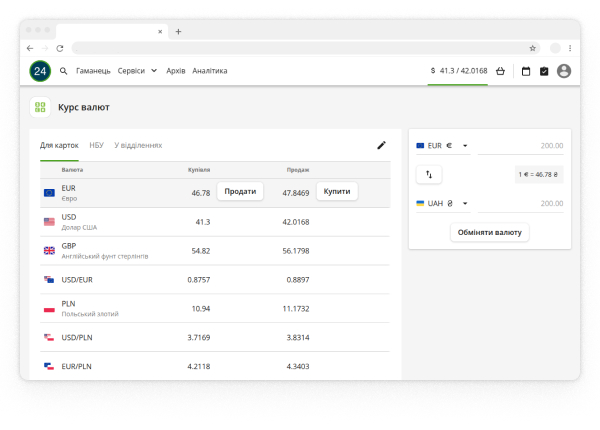Image resolution: width=600 pixels, height=430 pixels.
Task: Swap currencies with the arrows button
Action: point(429,174)
